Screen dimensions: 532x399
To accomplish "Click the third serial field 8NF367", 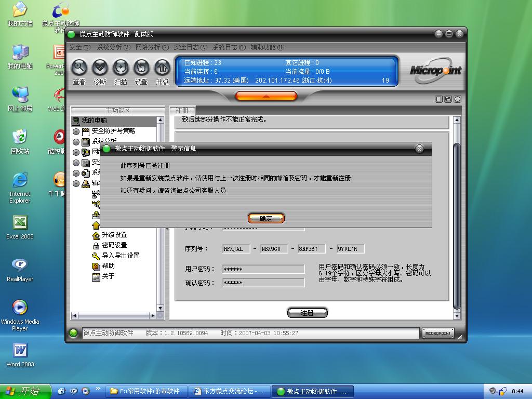I will pos(312,249).
